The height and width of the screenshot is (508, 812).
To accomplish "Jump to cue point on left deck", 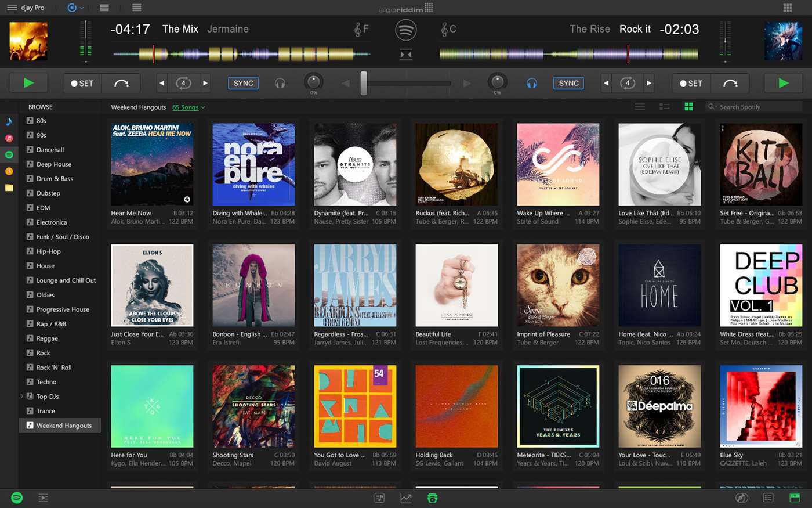I will (121, 83).
